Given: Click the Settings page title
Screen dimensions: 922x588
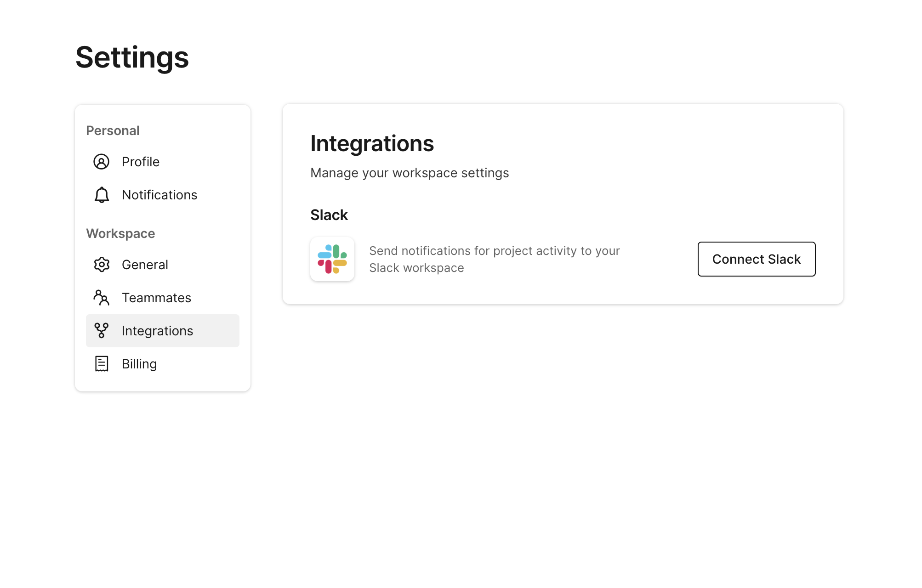Looking at the screenshot, I should (x=132, y=58).
